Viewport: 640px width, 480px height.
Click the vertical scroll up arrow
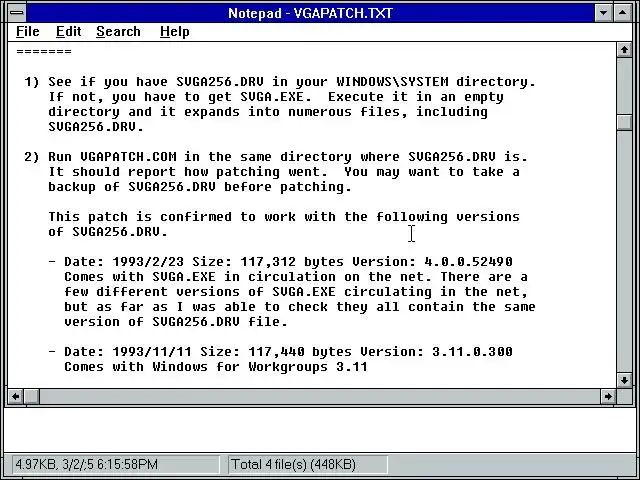click(x=624, y=50)
